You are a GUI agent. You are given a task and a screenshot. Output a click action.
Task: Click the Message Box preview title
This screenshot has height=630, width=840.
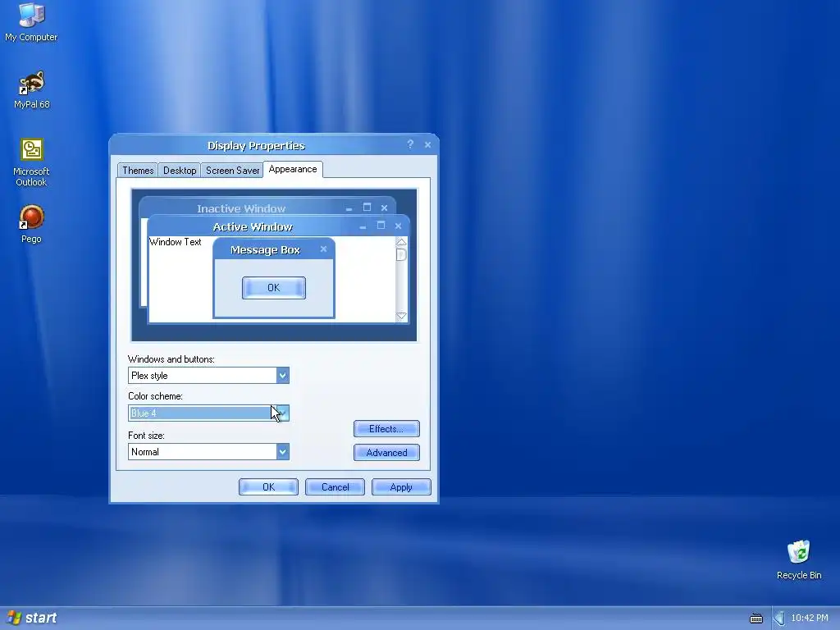265,249
